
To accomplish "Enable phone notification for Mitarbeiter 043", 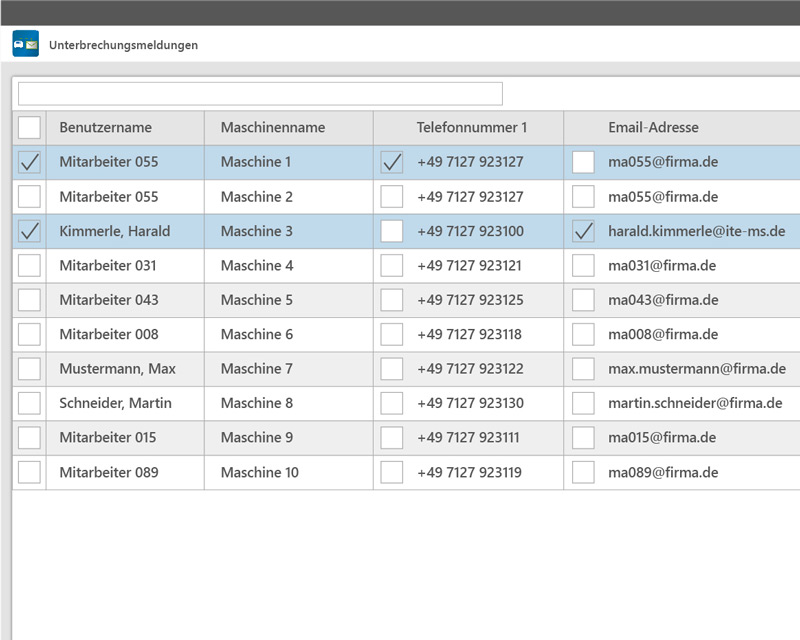I will click(391, 299).
